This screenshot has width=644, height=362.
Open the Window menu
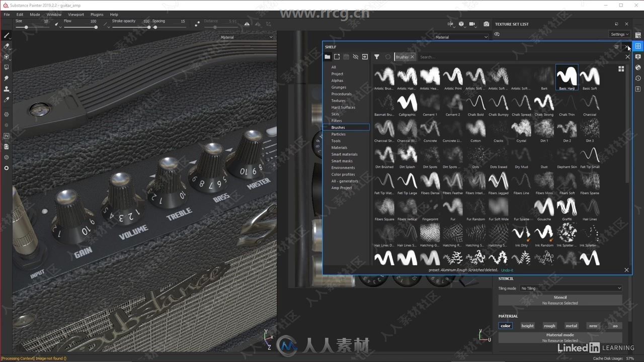point(54,15)
